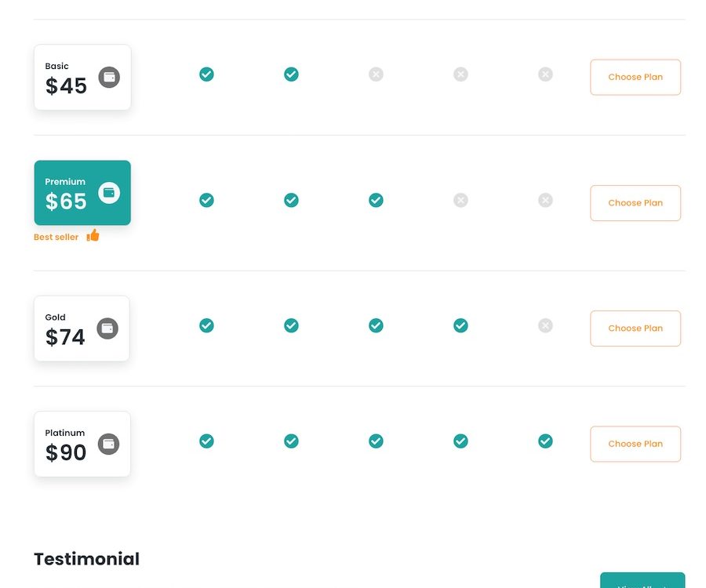
Task: Click the wallet icon on Platinum plan card
Action: pyautogui.click(x=108, y=444)
